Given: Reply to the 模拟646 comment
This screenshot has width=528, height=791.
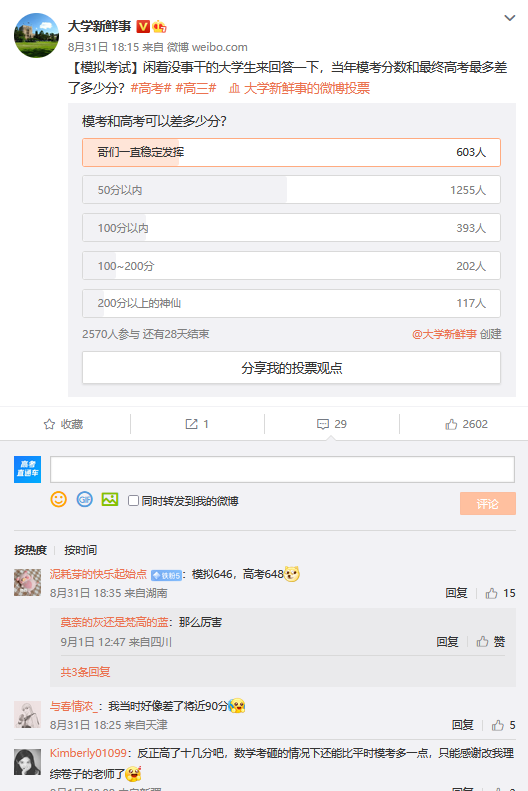Looking at the screenshot, I should coord(456,593).
